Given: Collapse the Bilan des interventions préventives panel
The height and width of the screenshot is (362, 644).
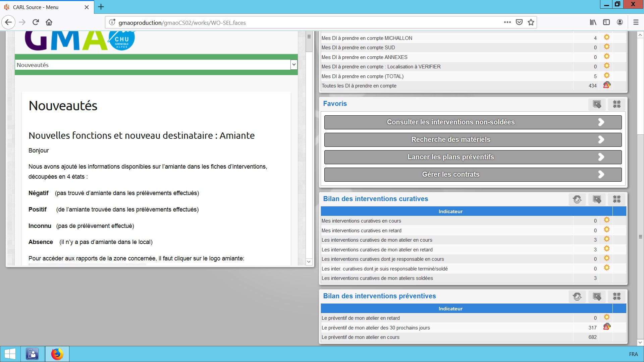Looking at the screenshot, I should 617,297.
